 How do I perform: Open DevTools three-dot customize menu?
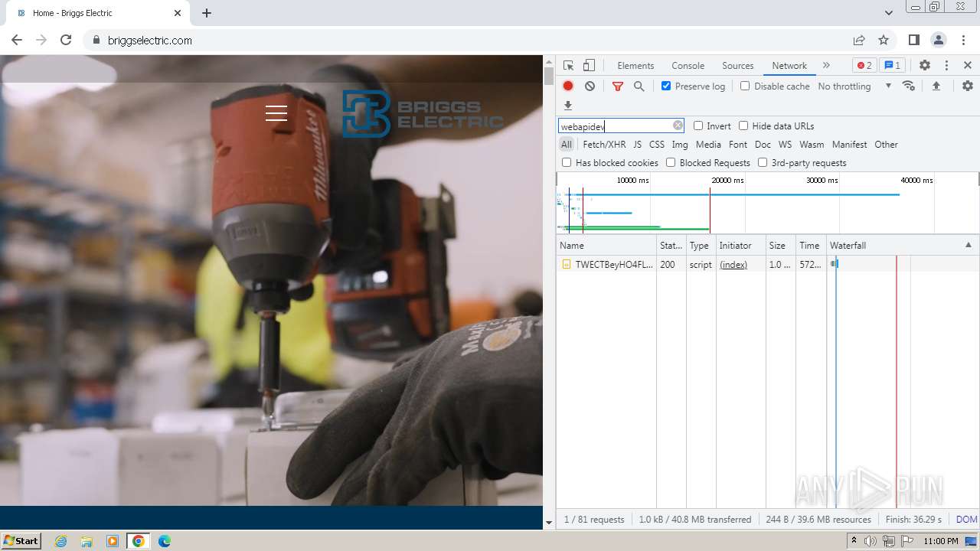pyautogui.click(x=946, y=66)
